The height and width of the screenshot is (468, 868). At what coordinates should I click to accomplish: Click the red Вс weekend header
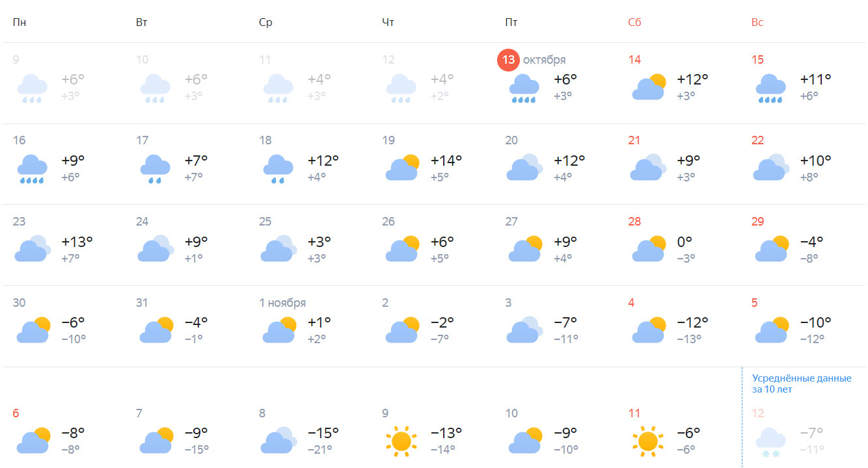click(x=757, y=22)
